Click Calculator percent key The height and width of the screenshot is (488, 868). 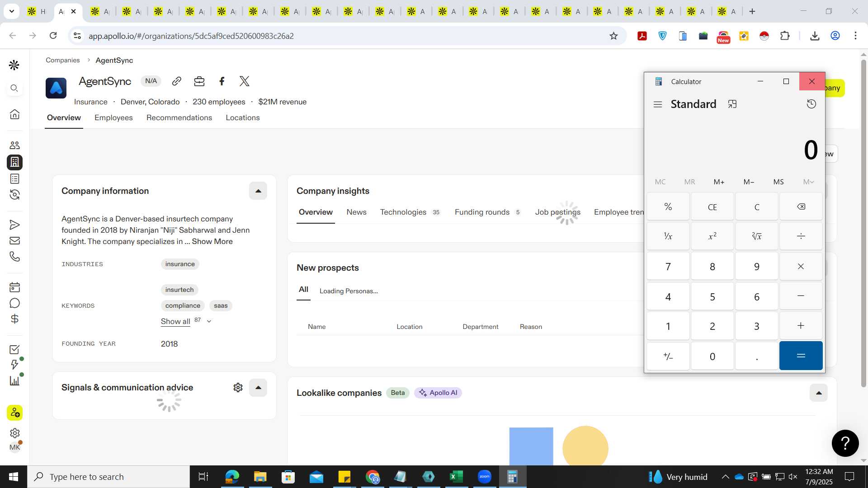[x=668, y=206]
